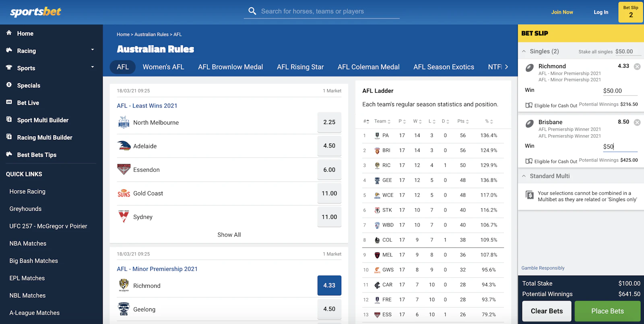Click the Best Bets Tips icon
The width and height of the screenshot is (644, 324).
coord(9,154)
